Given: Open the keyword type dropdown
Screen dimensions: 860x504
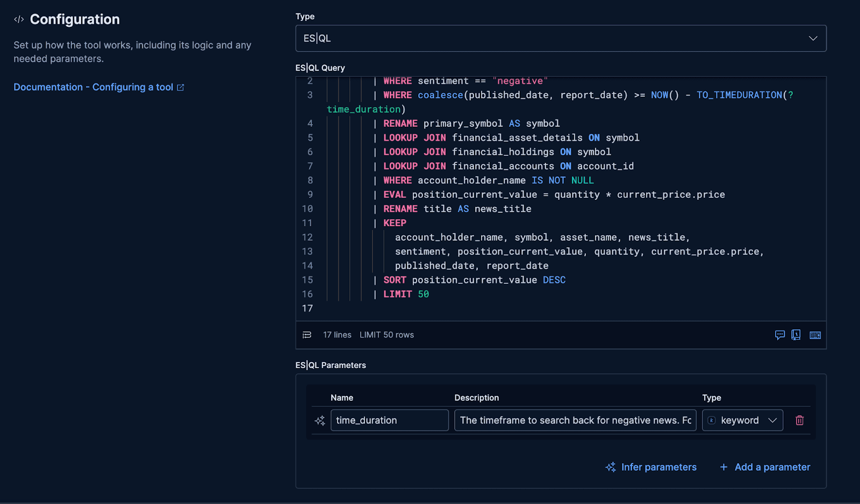Looking at the screenshot, I should click(773, 420).
